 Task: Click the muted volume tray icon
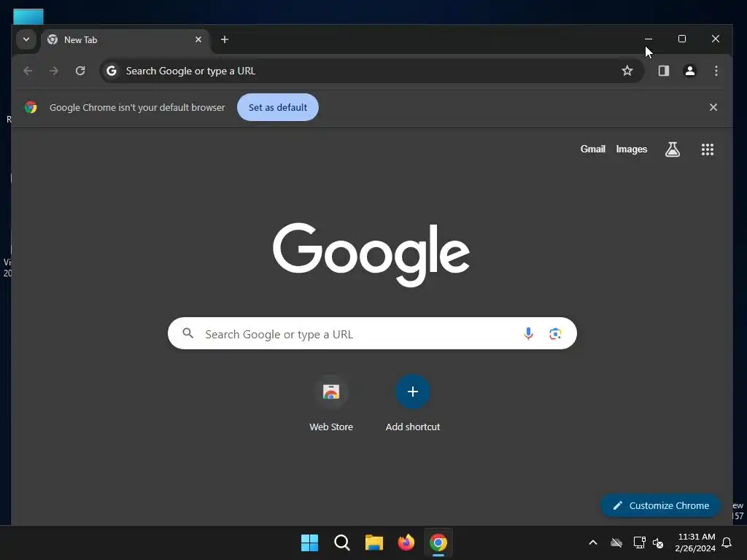pyautogui.click(x=659, y=542)
